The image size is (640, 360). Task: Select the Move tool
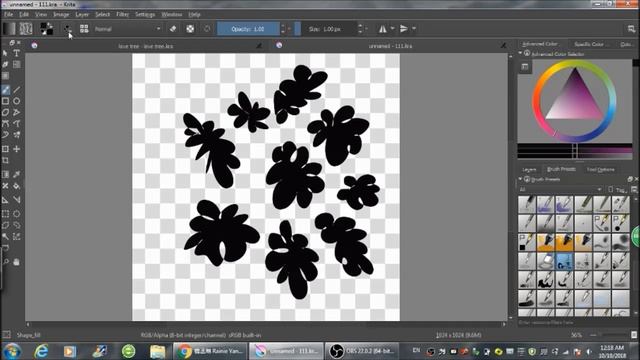click(17, 149)
